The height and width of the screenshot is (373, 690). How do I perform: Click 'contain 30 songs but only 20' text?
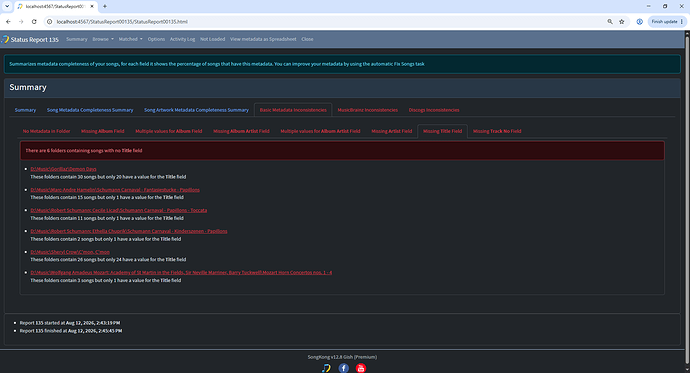point(108,177)
